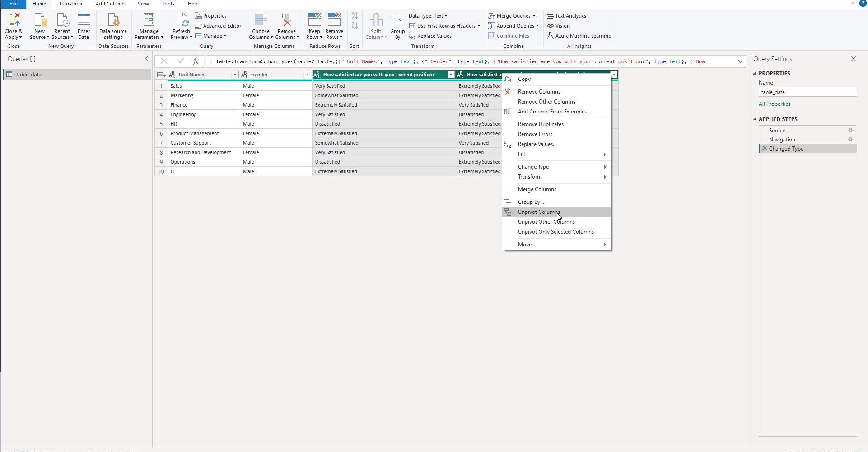Collapse the Queries pane
Viewport: 868px width, 452px height.
(x=146, y=59)
